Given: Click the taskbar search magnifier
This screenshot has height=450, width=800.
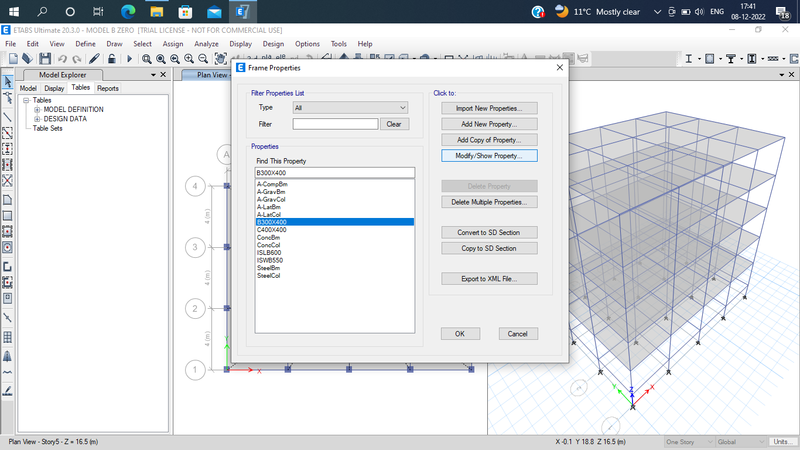Looking at the screenshot, I should [x=42, y=11].
